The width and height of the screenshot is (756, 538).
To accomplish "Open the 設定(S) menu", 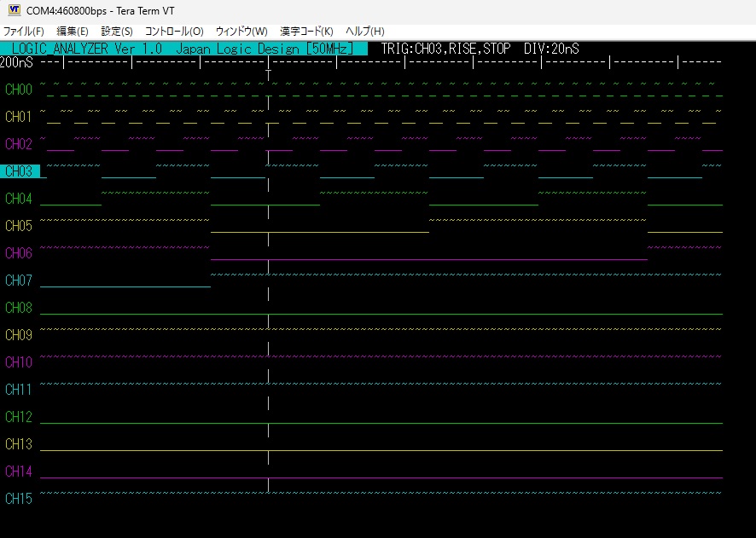I will coord(117,31).
